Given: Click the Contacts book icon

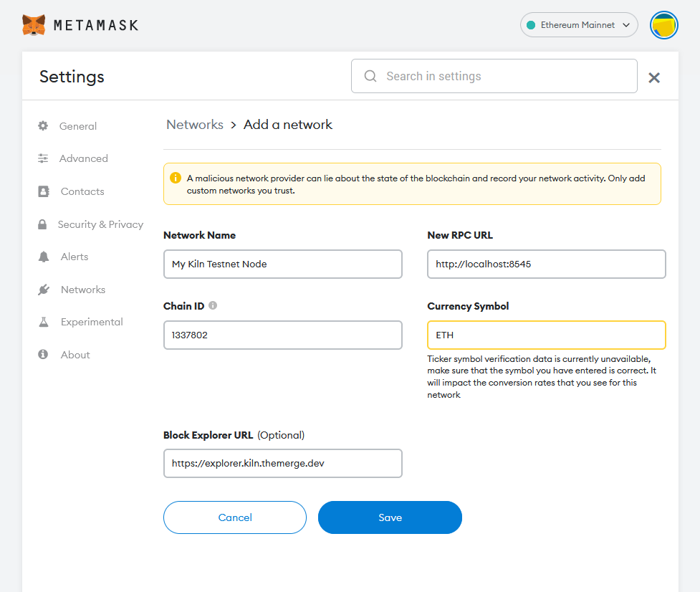Looking at the screenshot, I should [x=43, y=191].
